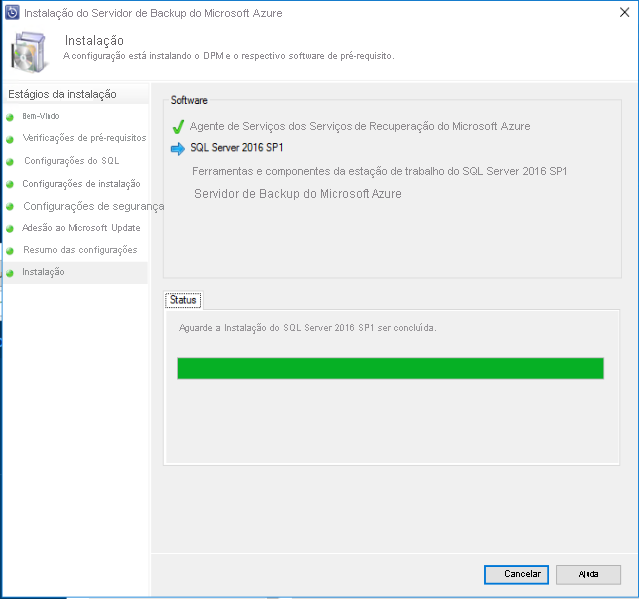Image resolution: width=639 pixels, height=599 pixels.
Task: Click the Software group label
Action: click(189, 100)
